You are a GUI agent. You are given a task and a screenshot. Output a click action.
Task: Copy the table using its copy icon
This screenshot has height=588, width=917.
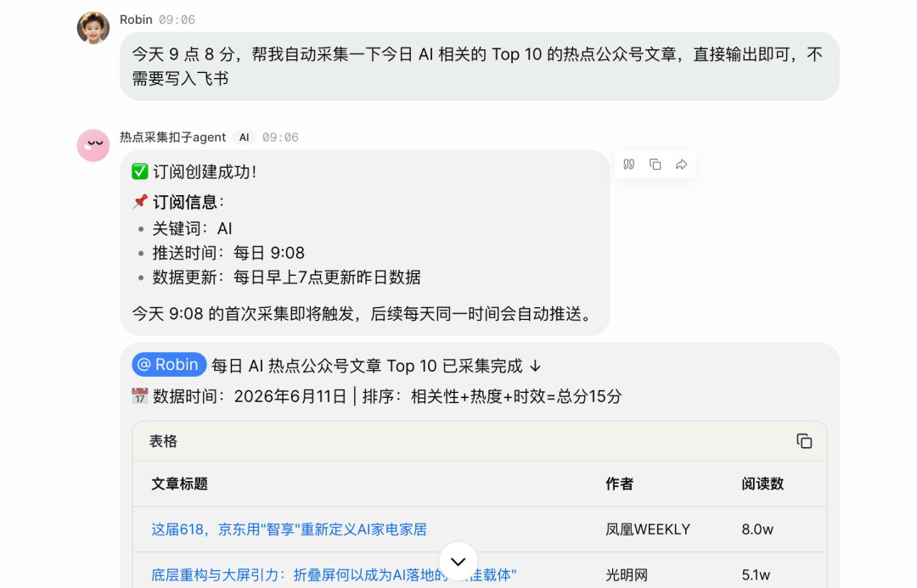tap(804, 441)
